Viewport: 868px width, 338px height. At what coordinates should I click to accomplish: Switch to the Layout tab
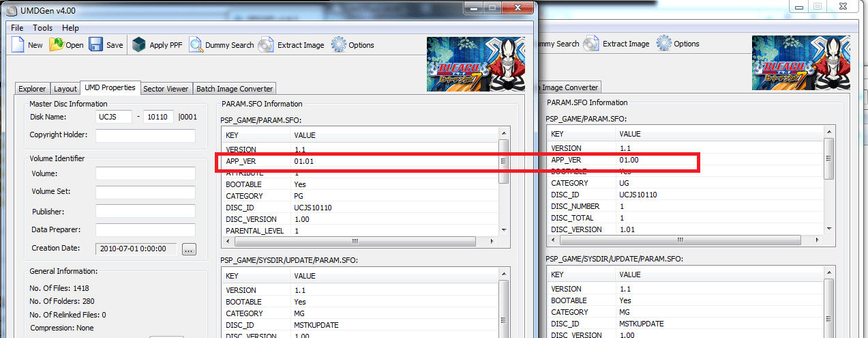click(x=65, y=89)
